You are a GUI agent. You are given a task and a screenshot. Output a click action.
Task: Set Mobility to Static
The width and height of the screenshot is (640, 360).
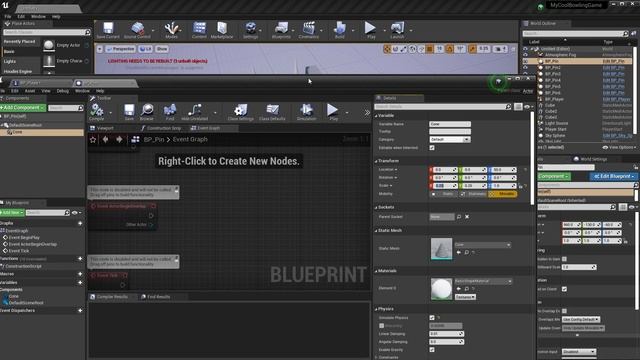(x=444, y=194)
